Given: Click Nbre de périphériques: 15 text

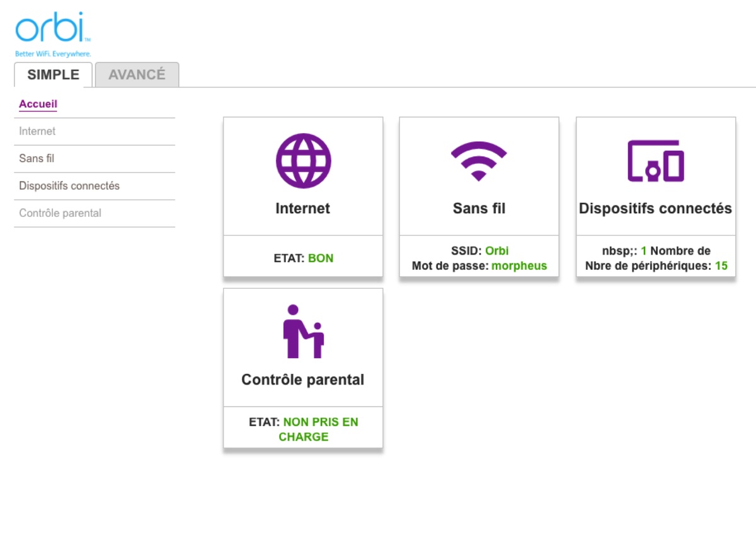Looking at the screenshot, I should pos(656,266).
